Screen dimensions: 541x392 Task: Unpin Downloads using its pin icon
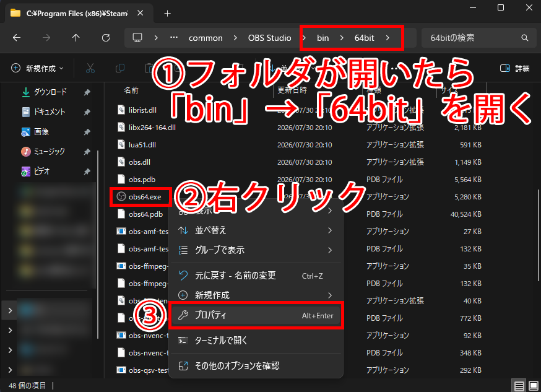coord(87,92)
